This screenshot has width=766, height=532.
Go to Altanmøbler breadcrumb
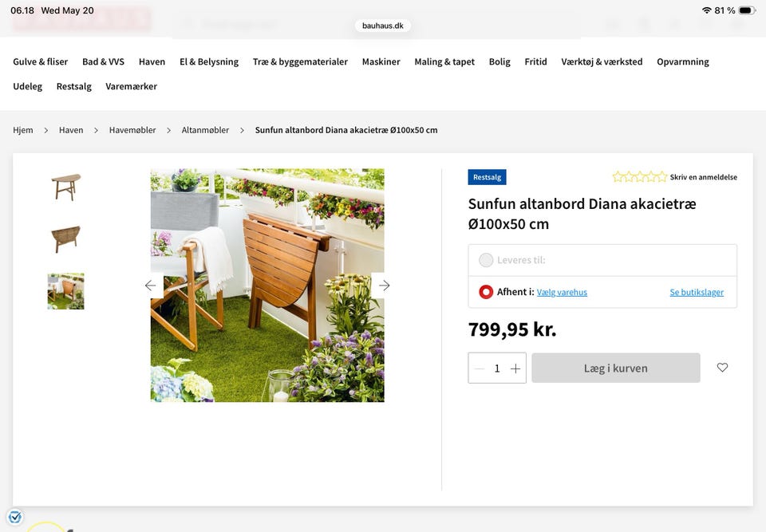(205, 130)
